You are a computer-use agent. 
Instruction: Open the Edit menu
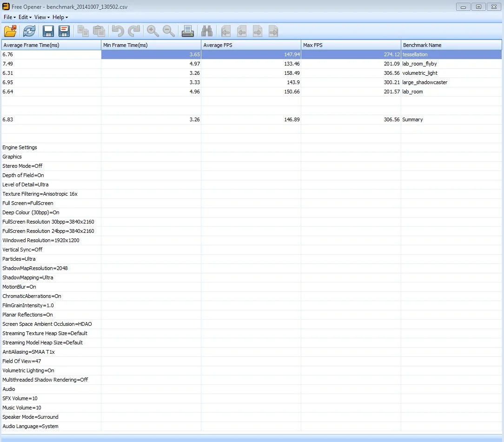pos(25,17)
